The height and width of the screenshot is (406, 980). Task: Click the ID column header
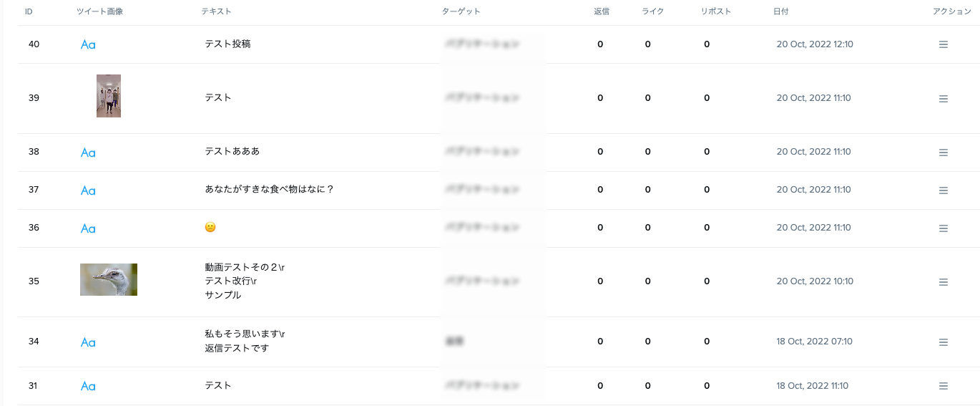pos(29,11)
